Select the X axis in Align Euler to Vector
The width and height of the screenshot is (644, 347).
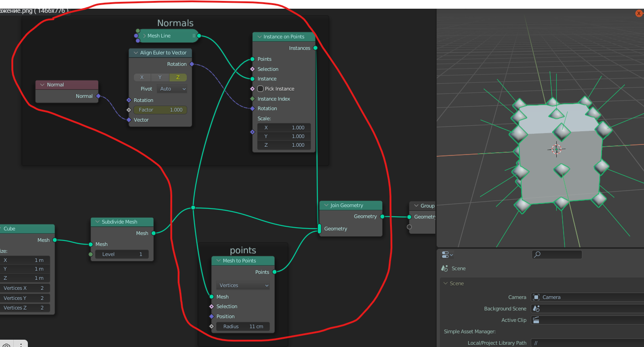142,77
